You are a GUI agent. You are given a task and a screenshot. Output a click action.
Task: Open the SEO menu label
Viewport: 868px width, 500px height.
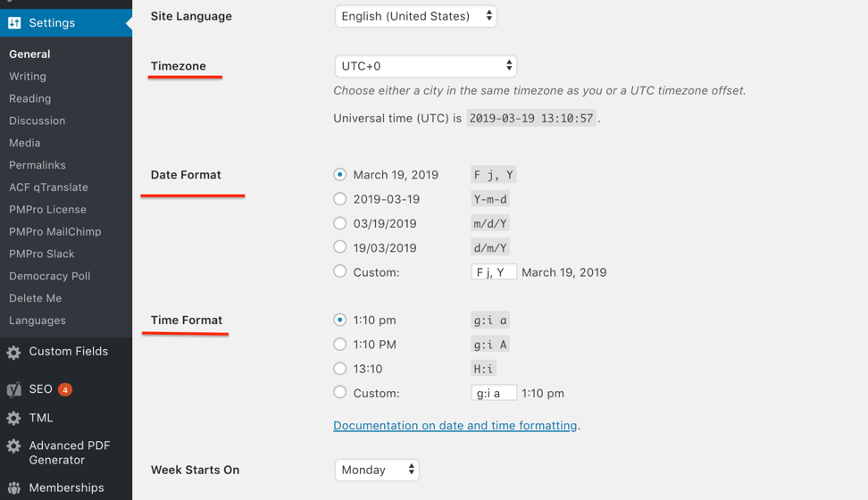tap(40, 388)
